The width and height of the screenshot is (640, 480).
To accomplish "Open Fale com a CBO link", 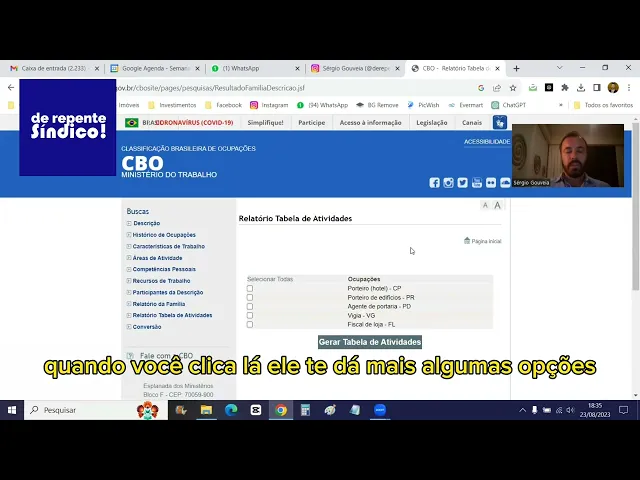I will click(x=166, y=356).
